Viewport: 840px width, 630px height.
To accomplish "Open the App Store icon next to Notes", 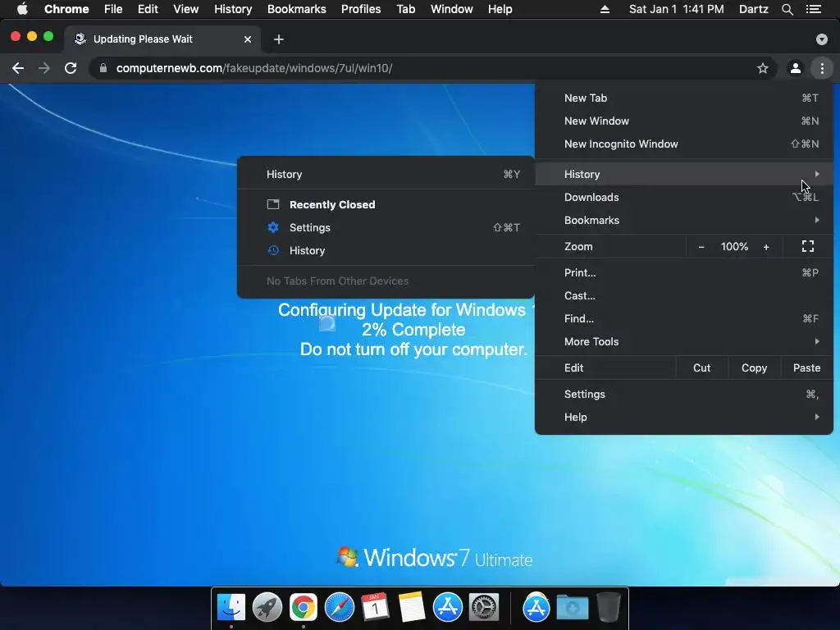I will pyautogui.click(x=447, y=608).
